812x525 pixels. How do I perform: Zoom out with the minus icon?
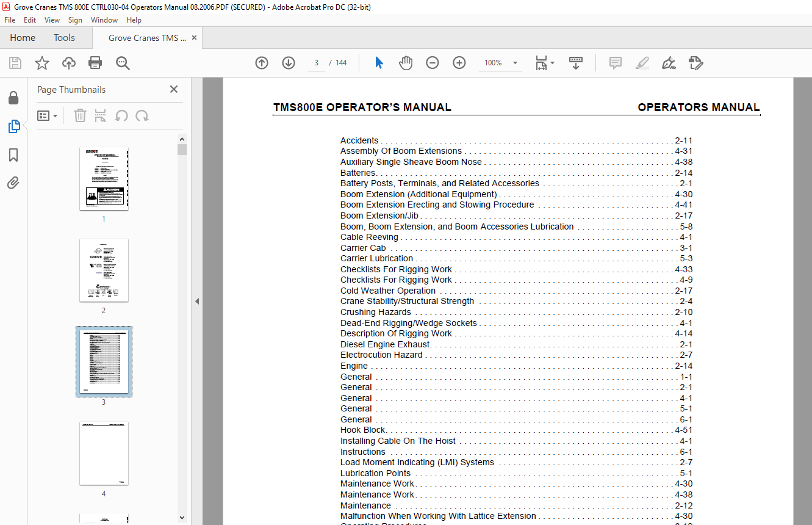point(433,63)
